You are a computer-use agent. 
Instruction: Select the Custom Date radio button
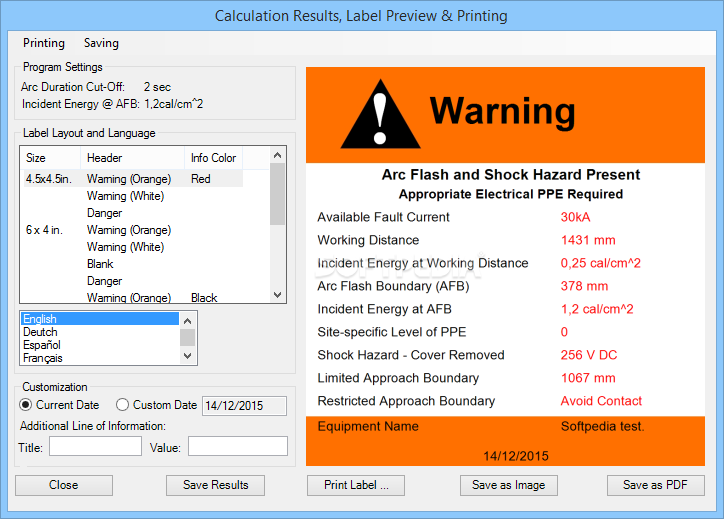tap(157, 405)
